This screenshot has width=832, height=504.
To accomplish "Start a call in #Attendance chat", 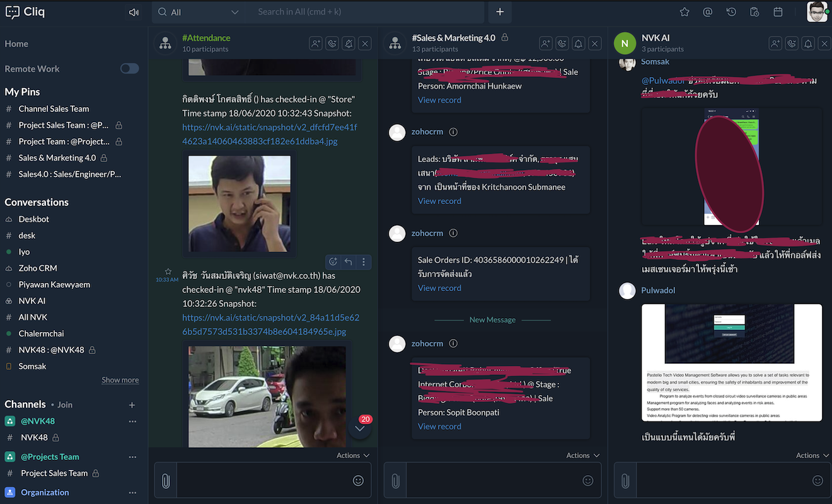I will click(332, 43).
